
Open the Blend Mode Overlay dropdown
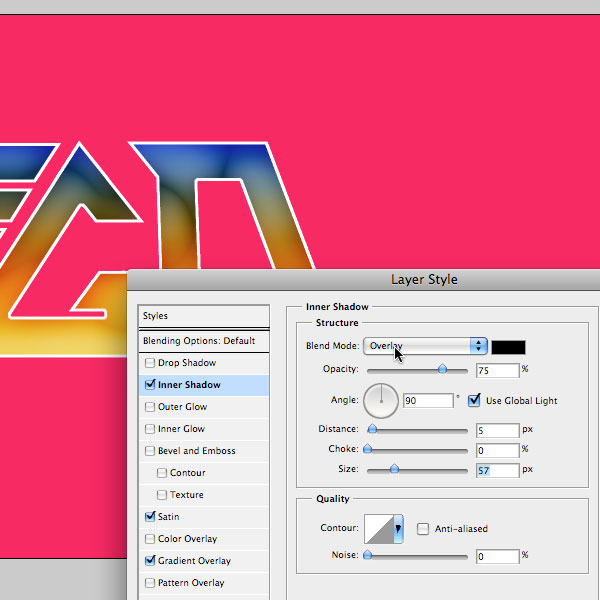[x=425, y=346]
